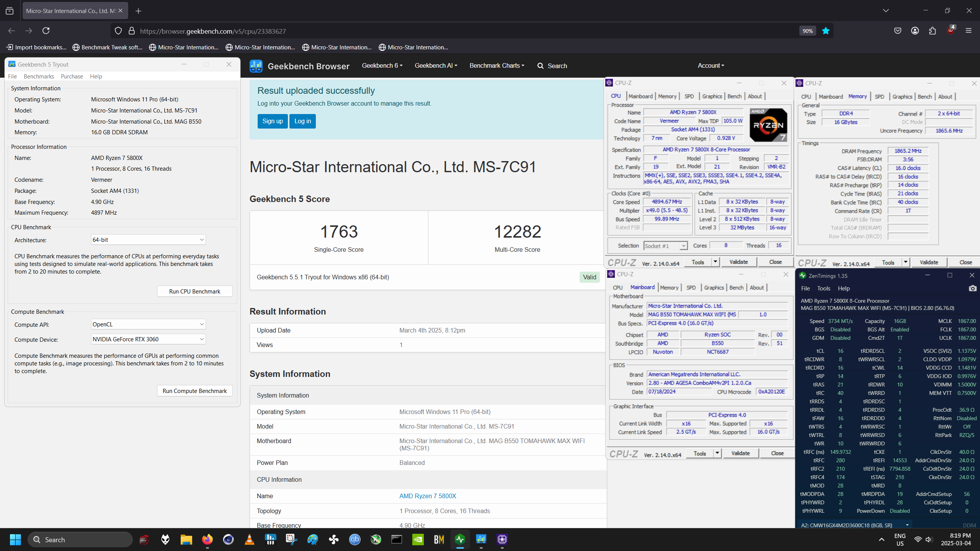Viewport: 980px width, 551px height.
Task: Click the Sign up button
Action: tap(273, 121)
